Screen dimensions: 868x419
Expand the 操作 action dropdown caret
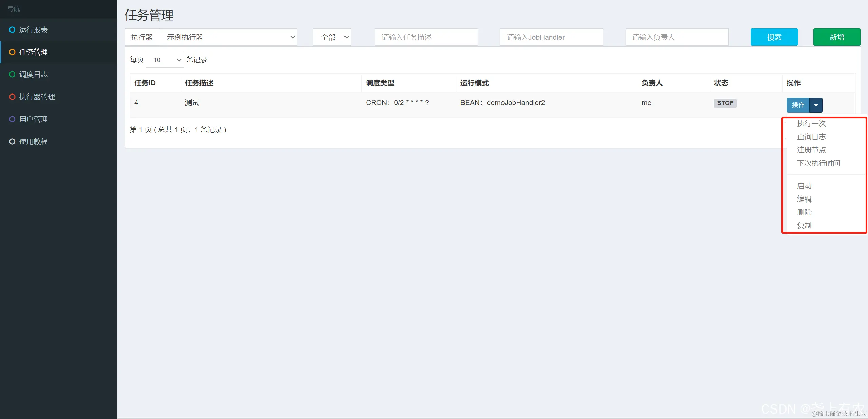click(816, 105)
